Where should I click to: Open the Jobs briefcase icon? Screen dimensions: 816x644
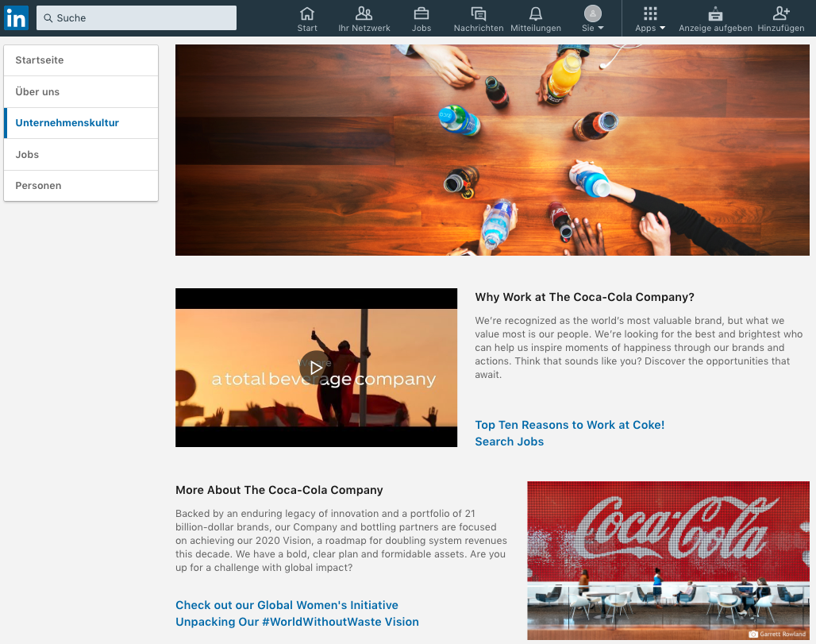click(421, 13)
